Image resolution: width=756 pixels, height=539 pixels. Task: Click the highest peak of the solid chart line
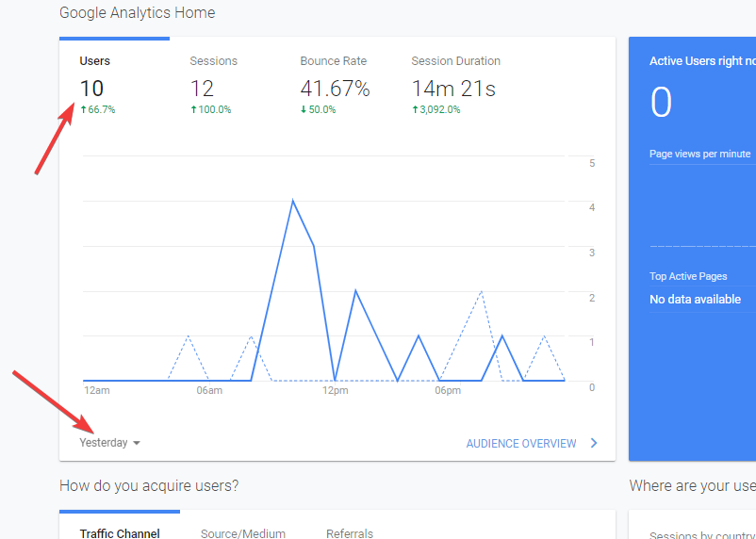(293, 201)
